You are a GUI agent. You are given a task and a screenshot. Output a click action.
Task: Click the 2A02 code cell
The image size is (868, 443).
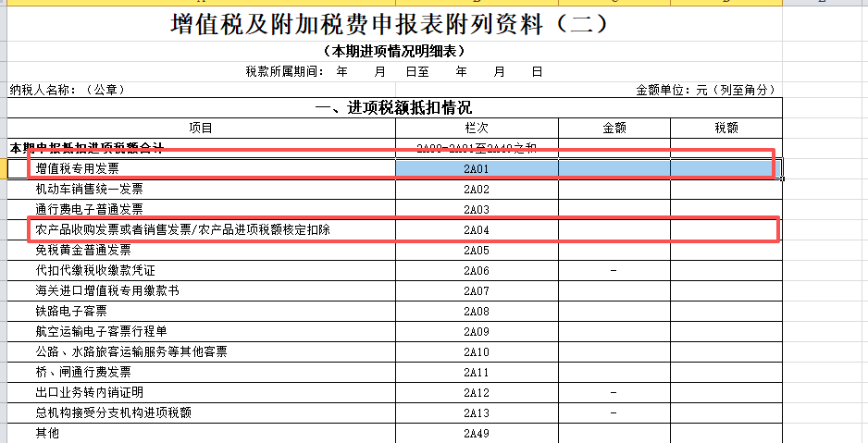(477, 190)
